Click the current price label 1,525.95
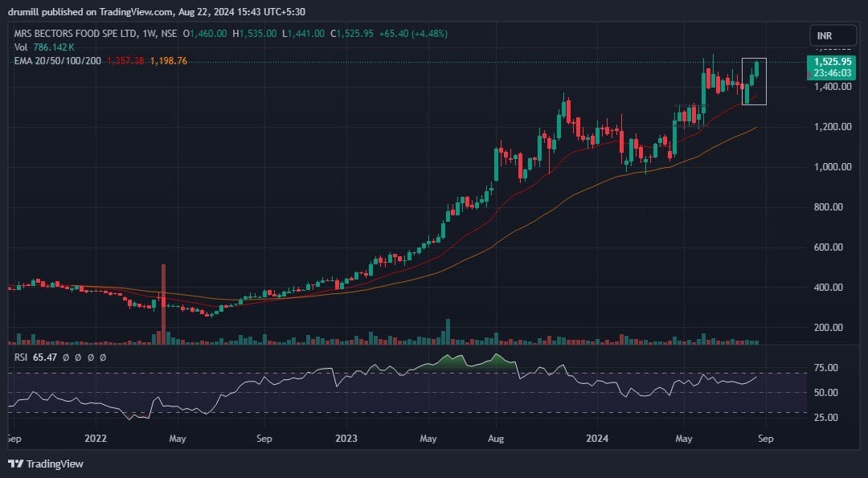Viewport: 868px width, 478px height. coord(832,61)
